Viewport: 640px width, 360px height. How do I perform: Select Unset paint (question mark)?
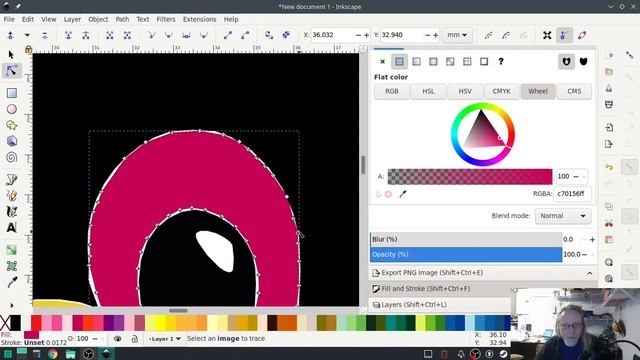501,62
